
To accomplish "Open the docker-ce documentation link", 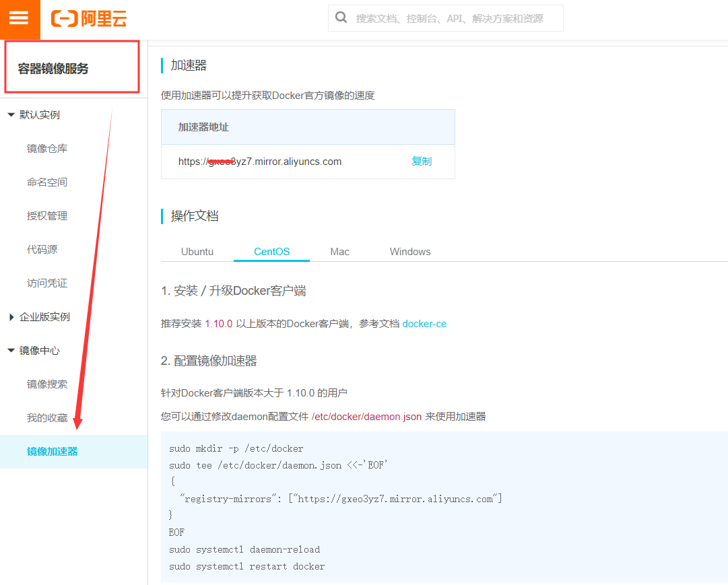I will point(424,324).
